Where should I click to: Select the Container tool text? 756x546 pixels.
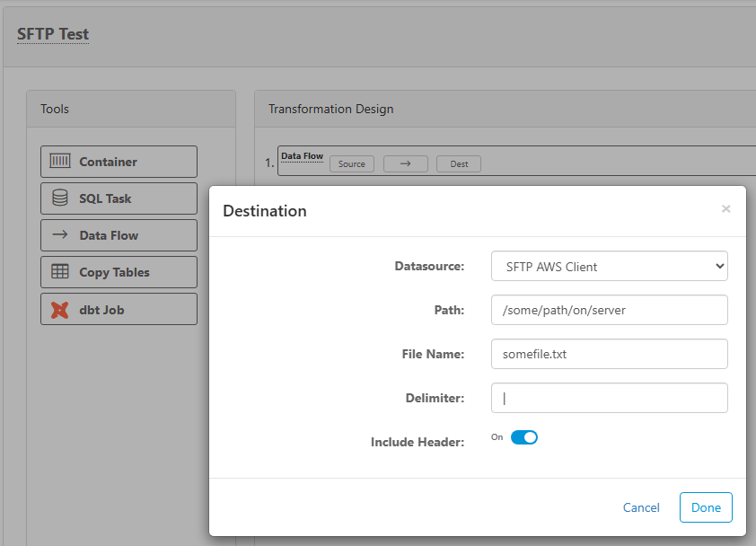tap(108, 162)
